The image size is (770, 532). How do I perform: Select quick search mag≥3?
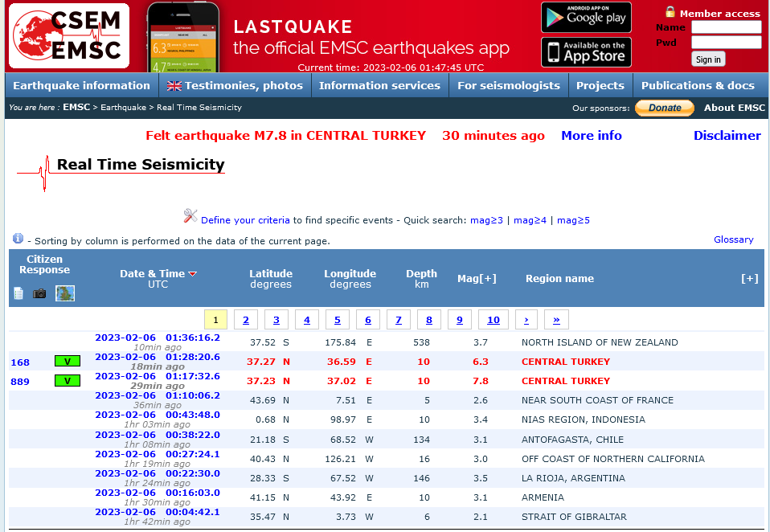pyautogui.click(x=486, y=220)
